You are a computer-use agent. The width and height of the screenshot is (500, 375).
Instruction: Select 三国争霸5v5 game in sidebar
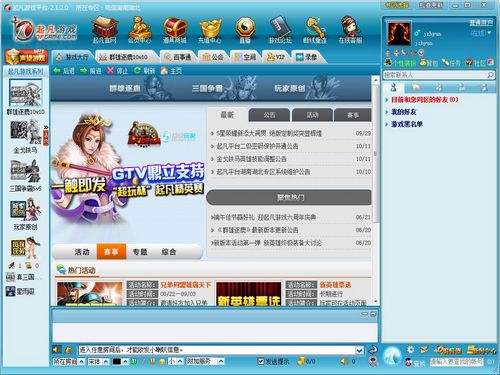[26, 175]
